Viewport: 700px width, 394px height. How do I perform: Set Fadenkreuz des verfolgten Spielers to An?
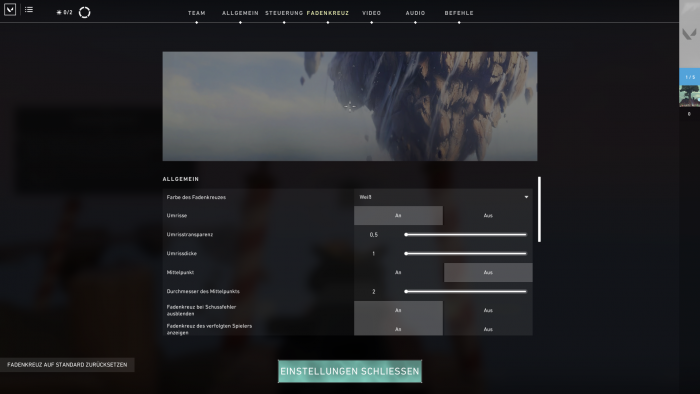[398, 328]
